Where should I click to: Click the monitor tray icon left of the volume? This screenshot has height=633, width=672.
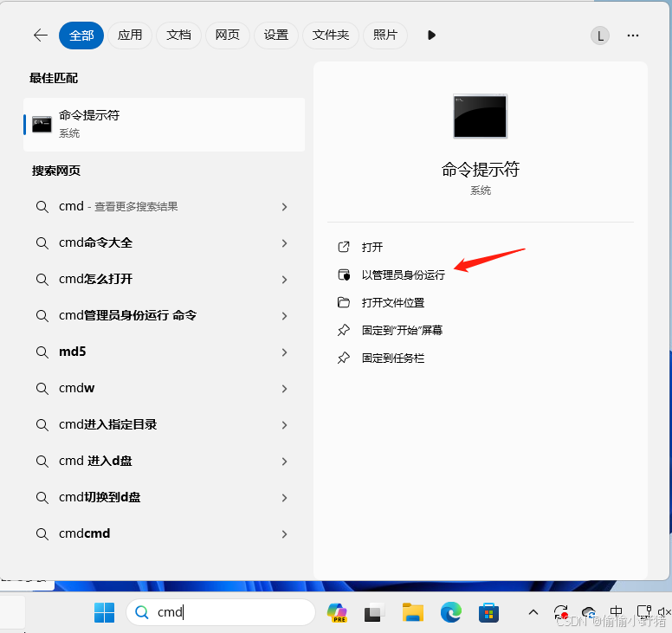click(644, 611)
